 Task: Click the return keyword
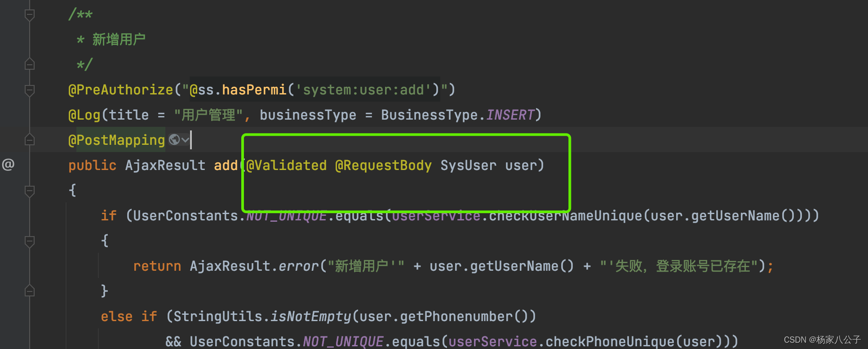click(157, 266)
